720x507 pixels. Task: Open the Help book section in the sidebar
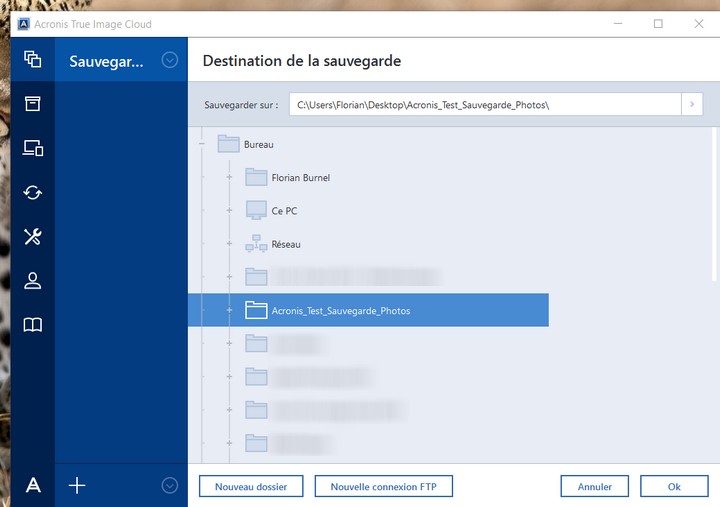click(33, 325)
